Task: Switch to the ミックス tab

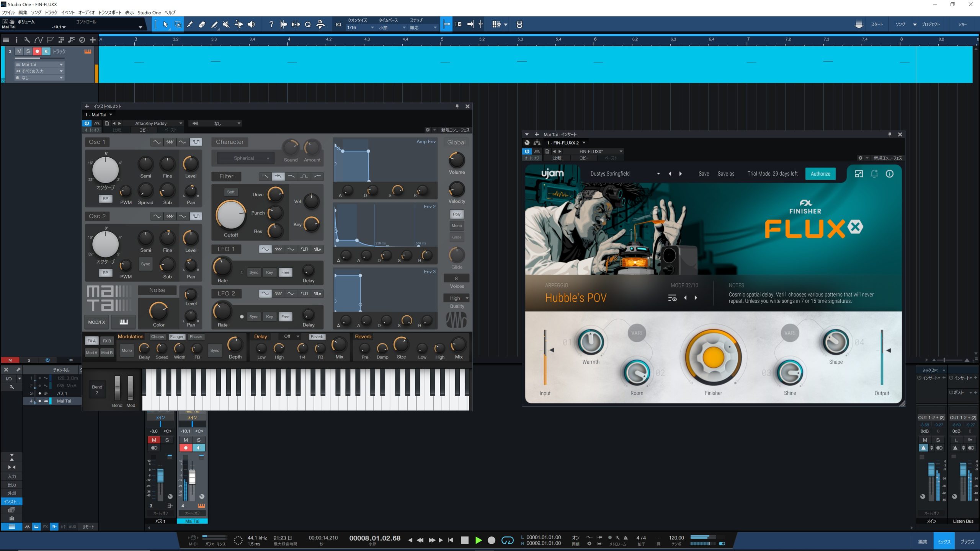Action: point(944,541)
